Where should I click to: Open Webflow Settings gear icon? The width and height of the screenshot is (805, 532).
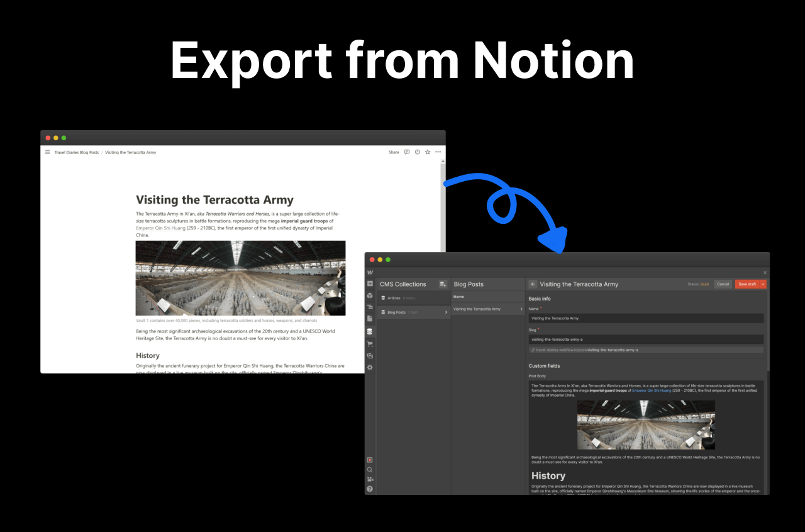pyautogui.click(x=370, y=367)
